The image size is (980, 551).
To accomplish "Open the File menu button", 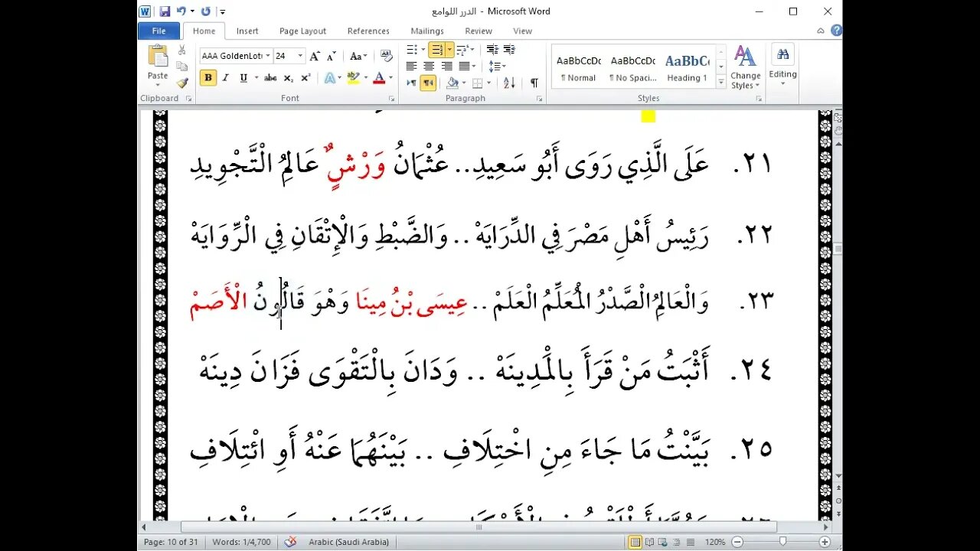I will (158, 31).
